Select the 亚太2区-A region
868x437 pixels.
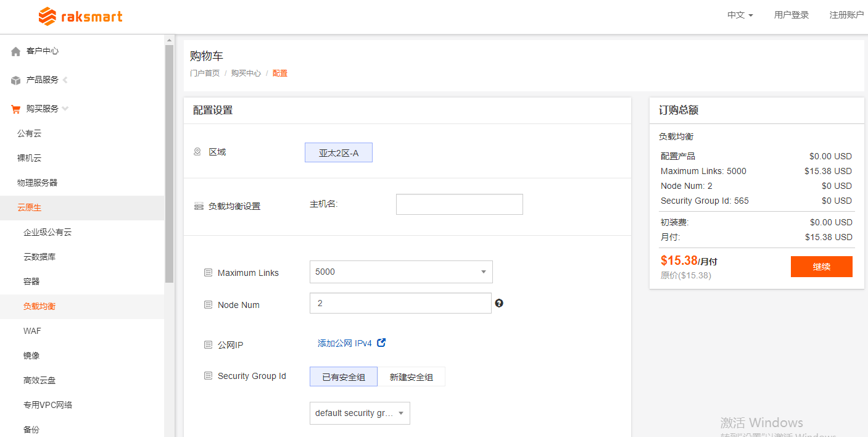coord(338,152)
